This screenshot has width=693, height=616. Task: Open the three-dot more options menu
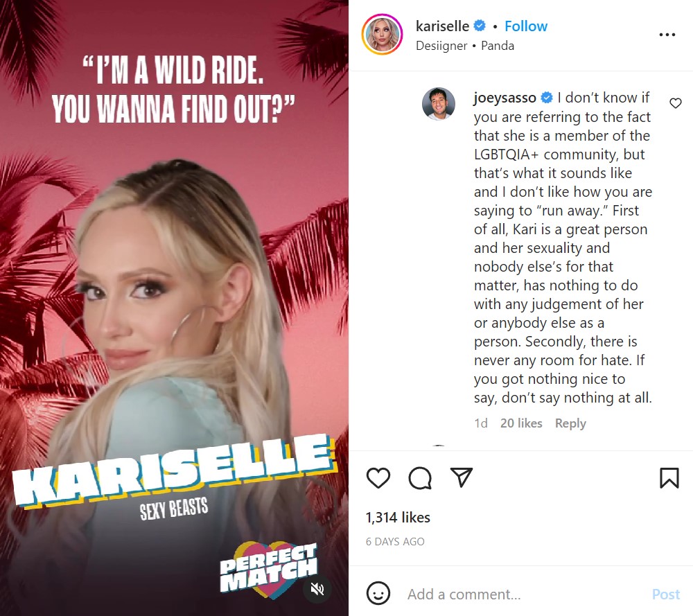pos(667,35)
